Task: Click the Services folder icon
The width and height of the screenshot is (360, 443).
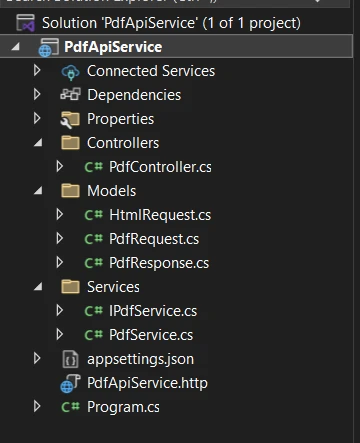Action: point(70,287)
